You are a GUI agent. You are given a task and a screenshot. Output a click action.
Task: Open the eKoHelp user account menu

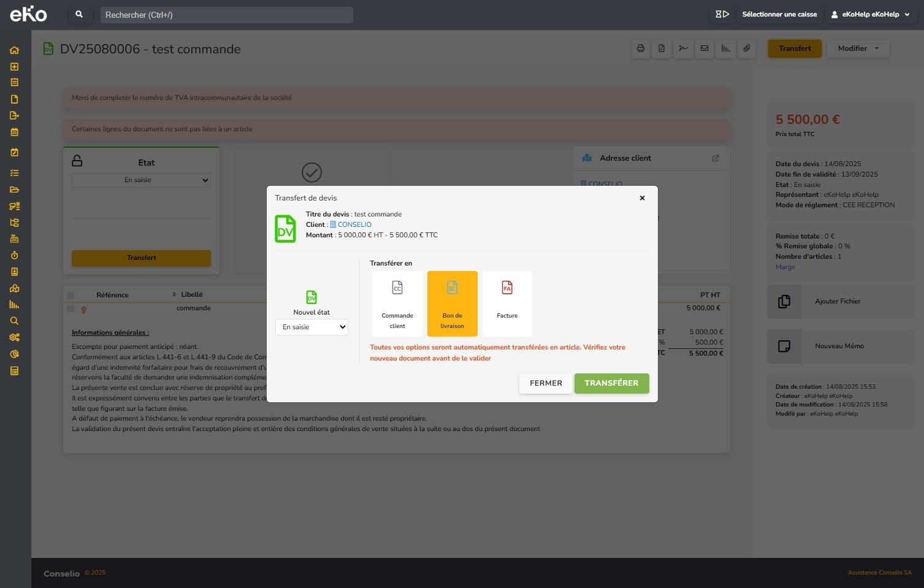[x=870, y=15]
